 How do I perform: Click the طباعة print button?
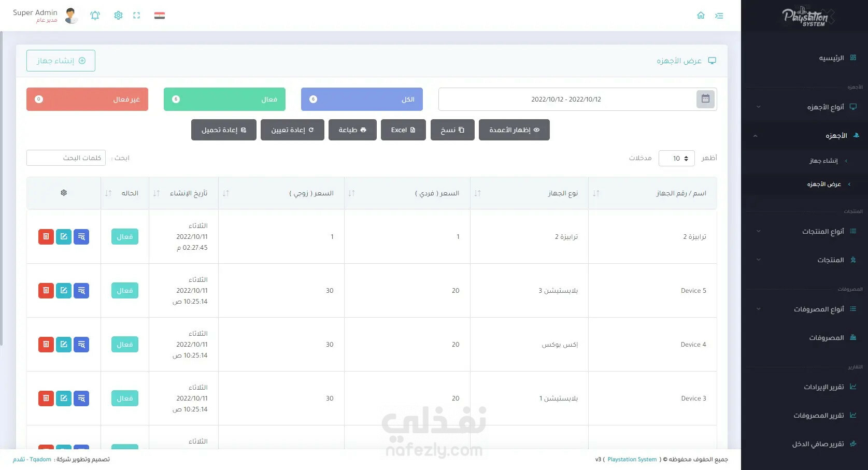[x=352, y=130]
